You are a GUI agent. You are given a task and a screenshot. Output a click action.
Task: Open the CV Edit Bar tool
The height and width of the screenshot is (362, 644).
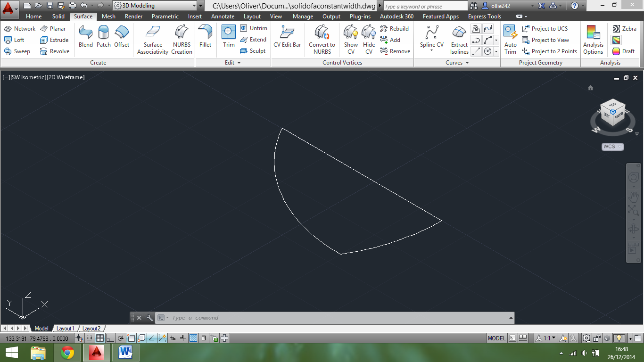pos(287,37)
